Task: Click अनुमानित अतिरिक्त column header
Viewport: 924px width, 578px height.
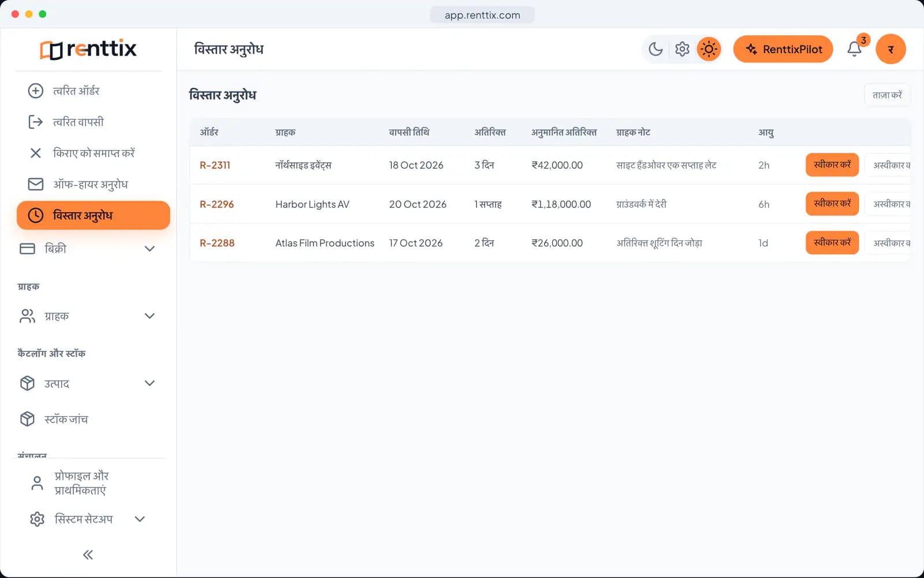Action: click(x=564, y=132)
